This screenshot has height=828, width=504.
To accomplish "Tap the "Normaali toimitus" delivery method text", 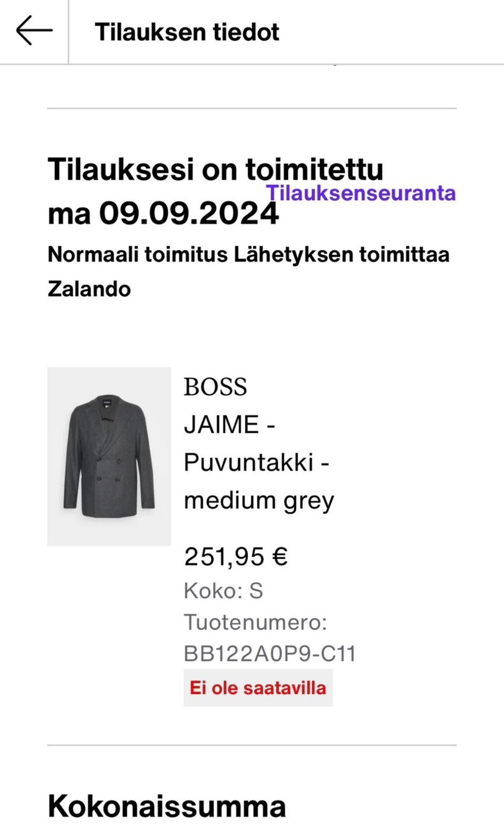I will click(x=138, y=255).
